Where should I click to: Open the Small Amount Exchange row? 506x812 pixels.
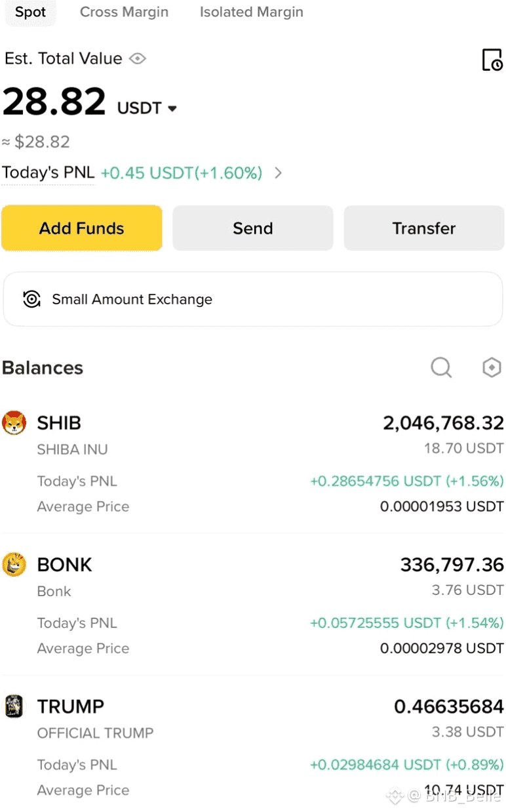click(x=253, y=299)
